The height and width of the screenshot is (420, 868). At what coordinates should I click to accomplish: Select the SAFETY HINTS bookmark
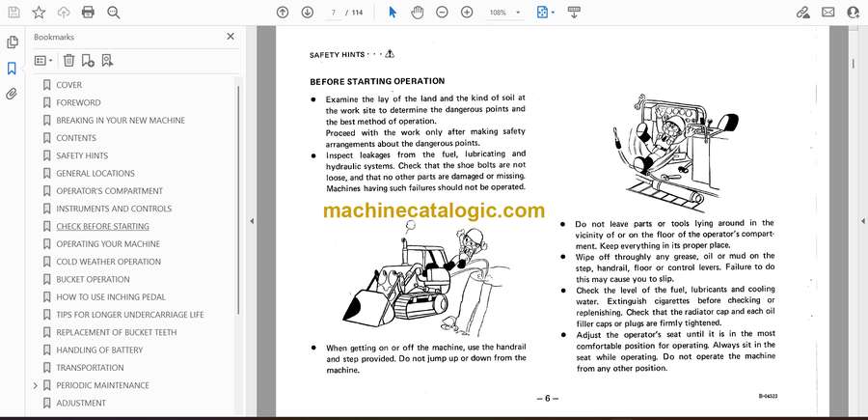[82, 155]
